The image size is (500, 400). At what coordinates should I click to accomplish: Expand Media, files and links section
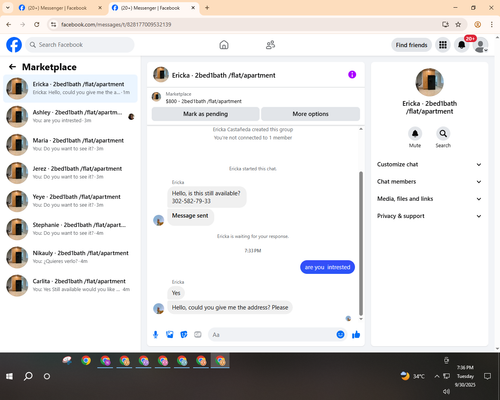point(429,199)
